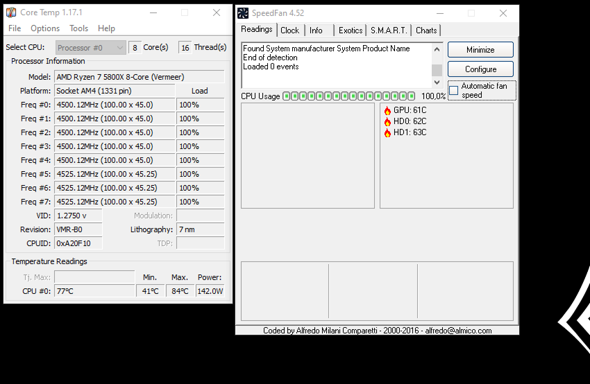Click the CPU #0 temperature 77°C field

(94, 291)
